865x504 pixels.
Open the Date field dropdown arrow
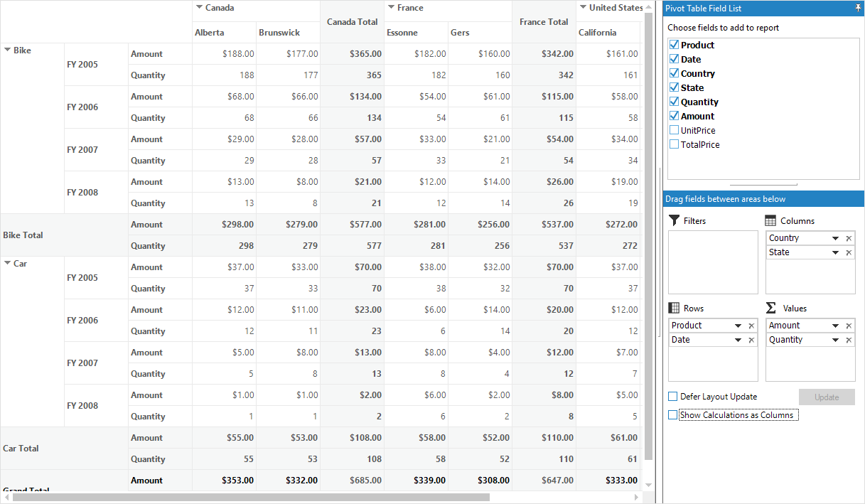coord(738,340)
